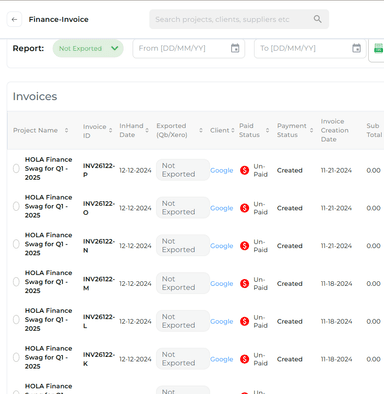Open Google client link for INV26122-N

point(222,246)
